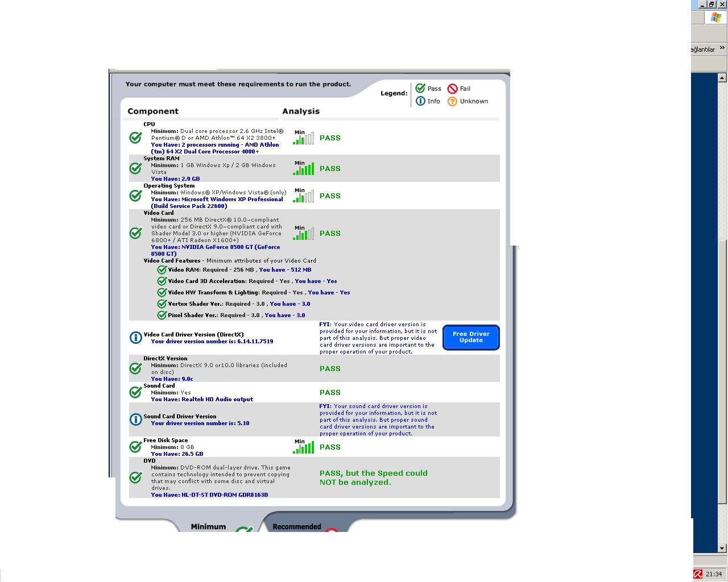Click the system tray clock 21:34
This screenshot has width=728, height=582.
click(x=714, y=574)
